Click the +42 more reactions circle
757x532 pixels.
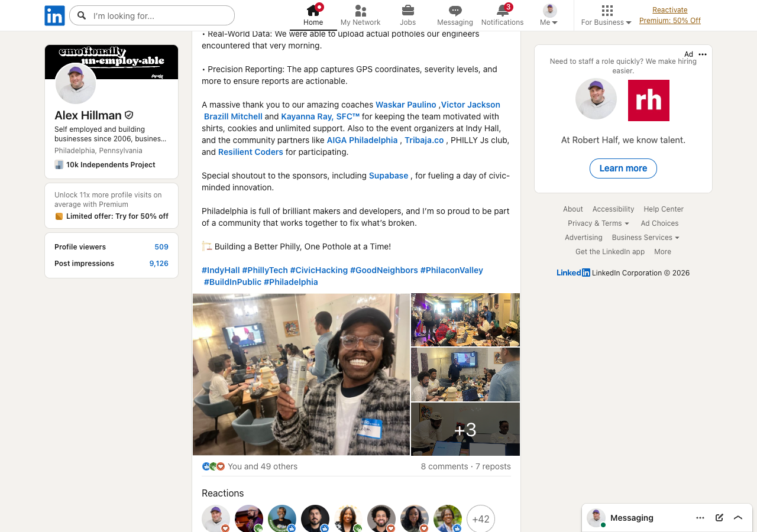click(x=481, y=519)
